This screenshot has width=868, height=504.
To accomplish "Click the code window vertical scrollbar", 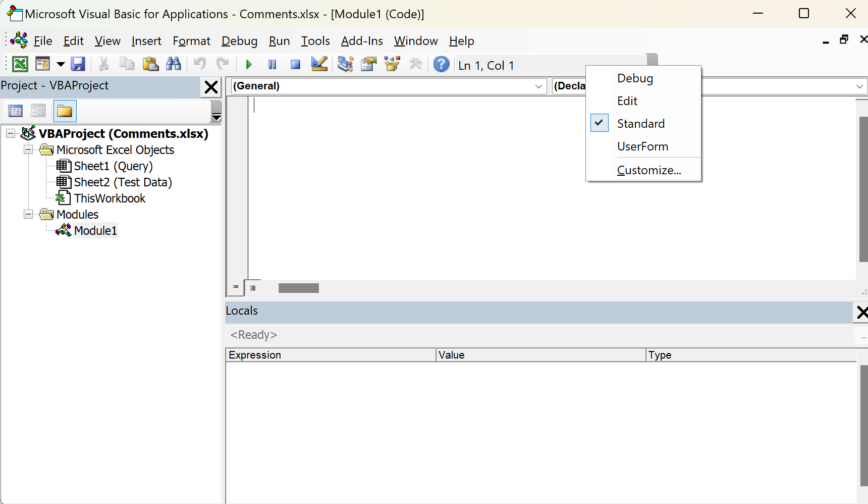I will (x=863, y=189).
